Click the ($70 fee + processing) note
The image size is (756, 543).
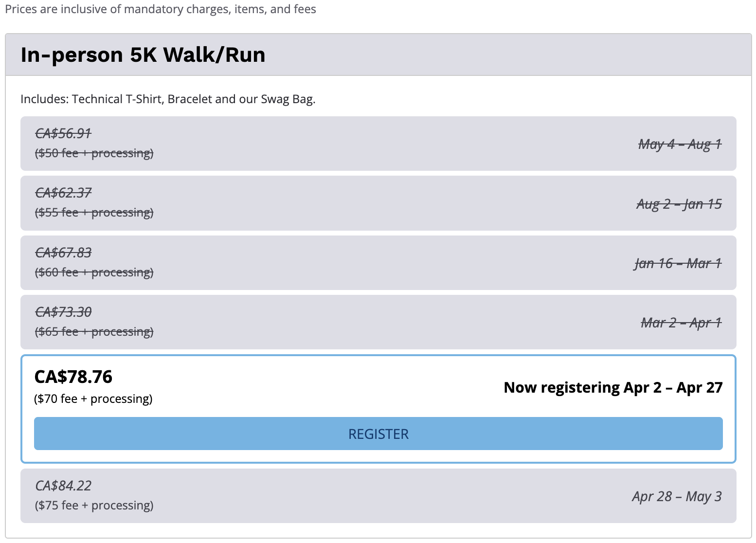(93, 399)
